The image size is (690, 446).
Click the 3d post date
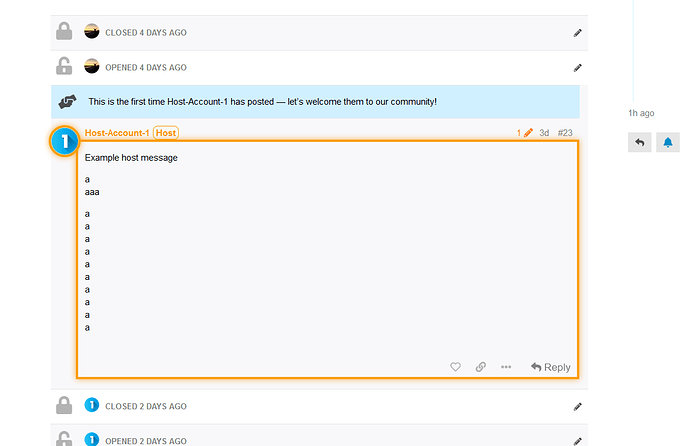click(544, 133)
